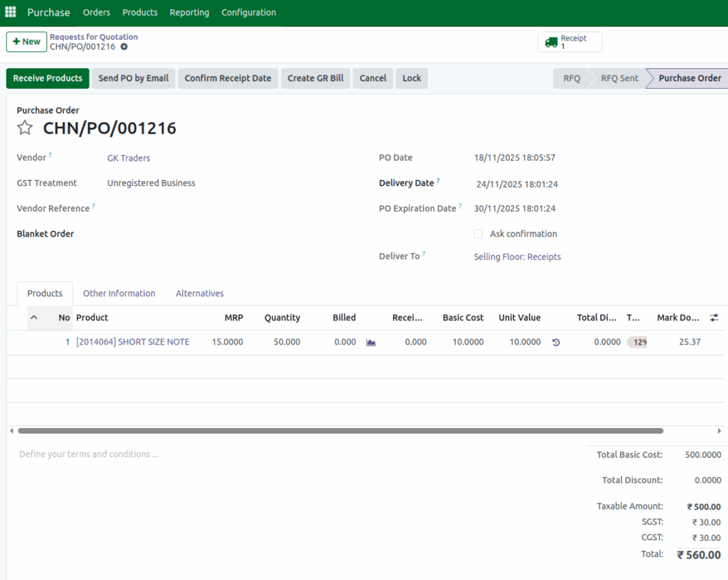Screen dimensions: 728x580
Task: Open the optional columns icon on products table
Action: pos(714,318)
